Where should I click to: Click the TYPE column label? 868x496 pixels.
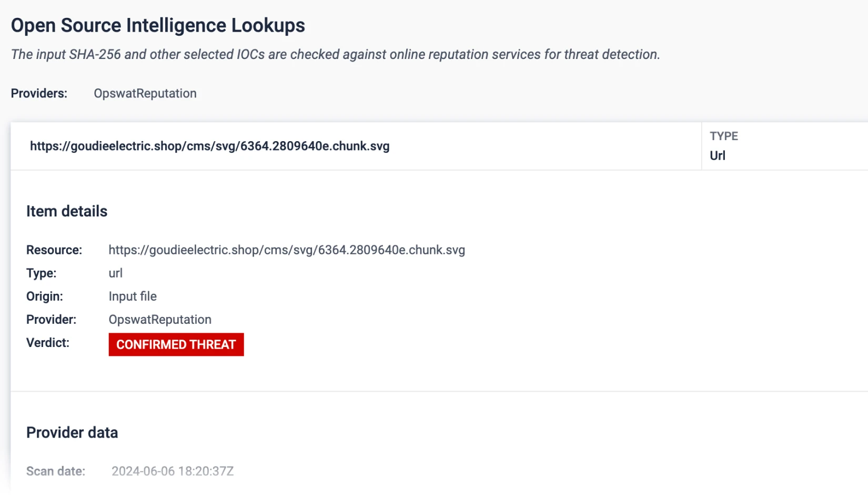(723, 136)
